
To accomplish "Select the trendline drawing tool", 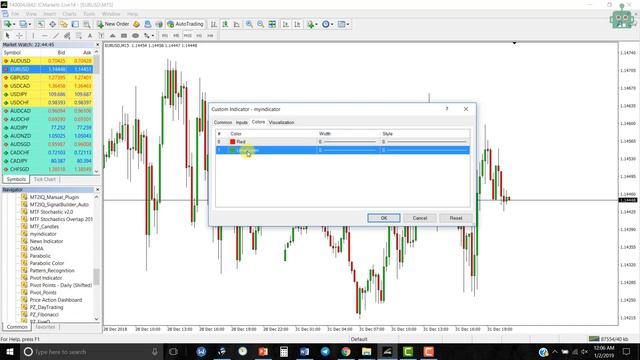I will (56, 36).
